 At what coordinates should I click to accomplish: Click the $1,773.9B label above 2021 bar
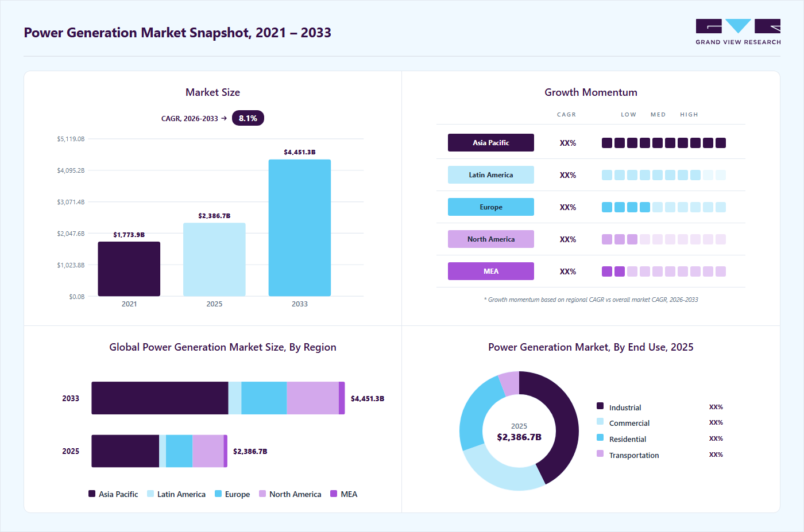(129, 235)
